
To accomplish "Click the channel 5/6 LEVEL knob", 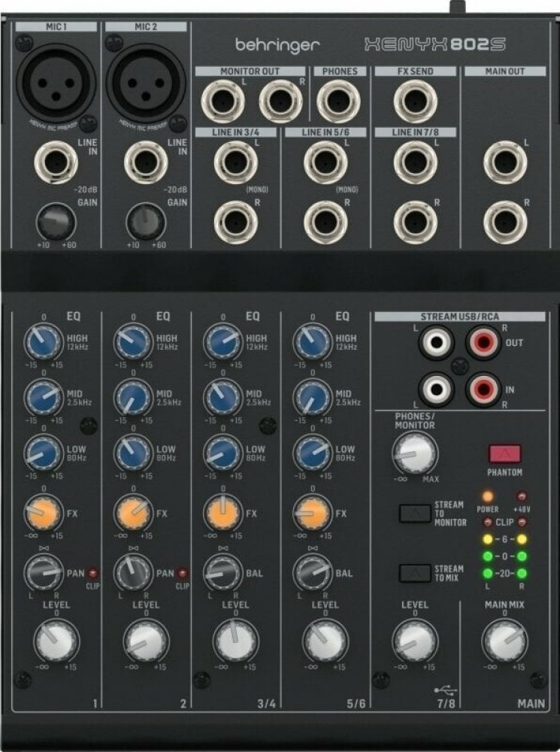I will pos(325,641).
